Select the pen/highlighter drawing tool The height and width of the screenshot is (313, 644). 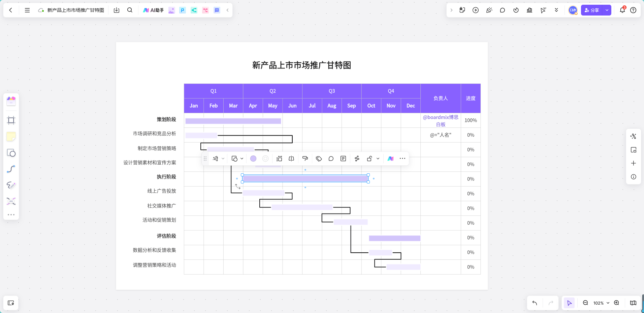[x=11, y=185]
